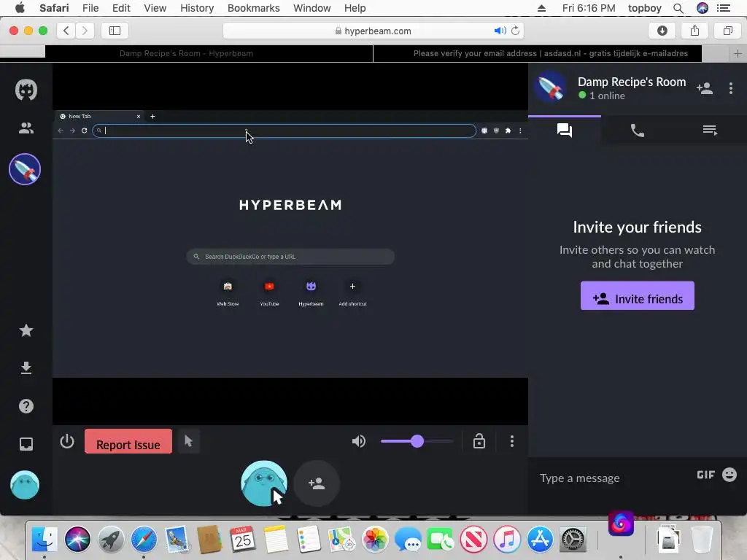
Task: Click the power button to stop session
Action: coord(67,441)
